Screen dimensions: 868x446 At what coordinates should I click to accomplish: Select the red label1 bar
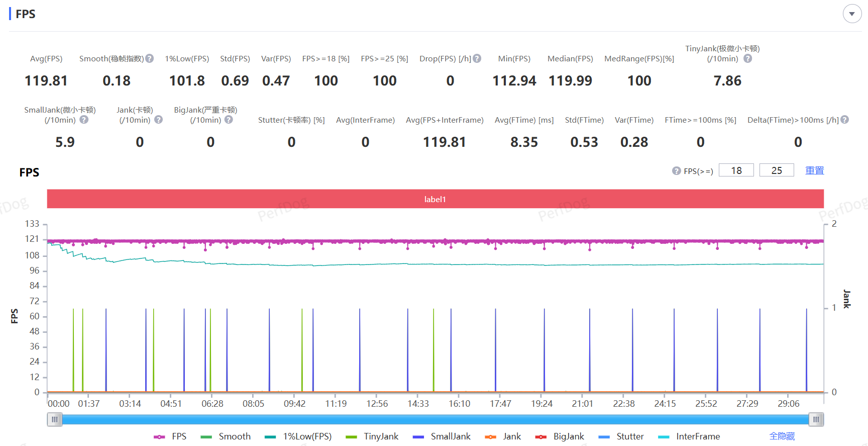435,199
